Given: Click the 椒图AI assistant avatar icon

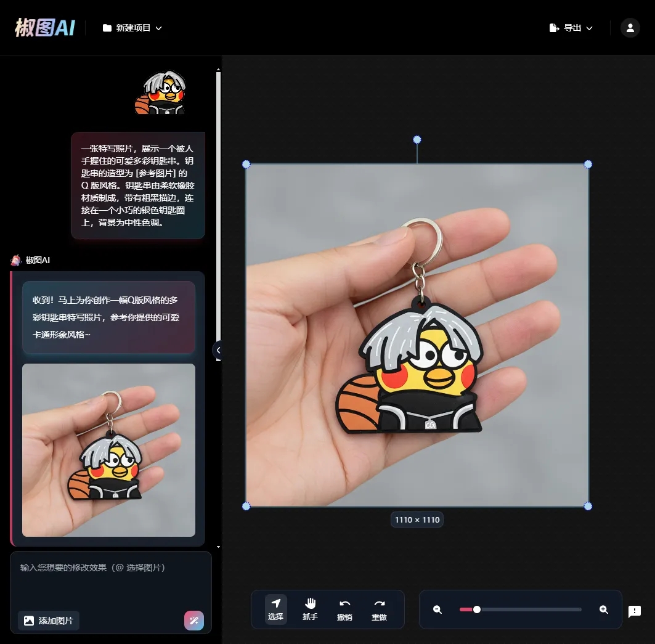Looking at the screenshot, I should coord(16,260).
